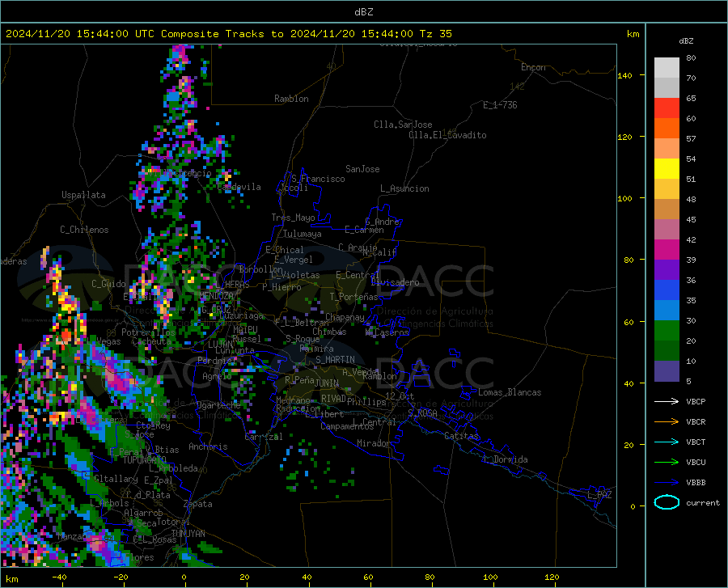Click the 'Mirador' map label

(x=374, y=443)
